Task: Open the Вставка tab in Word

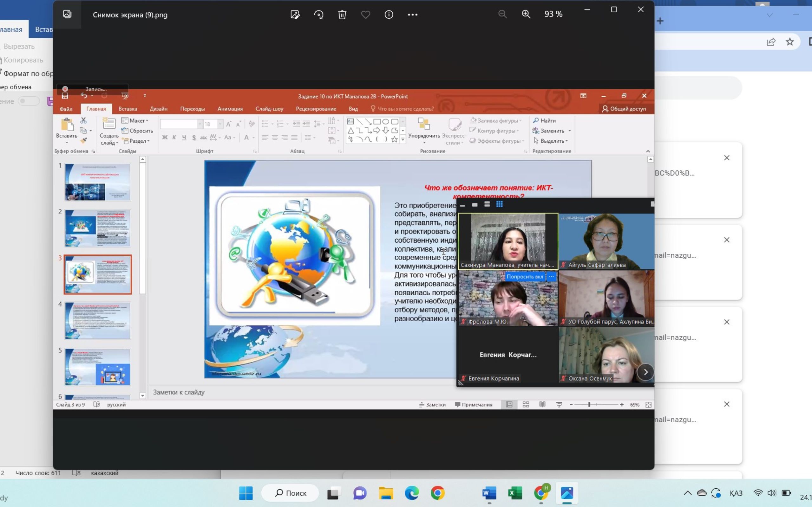Action: pyautogui.click(x=44, y=29)
